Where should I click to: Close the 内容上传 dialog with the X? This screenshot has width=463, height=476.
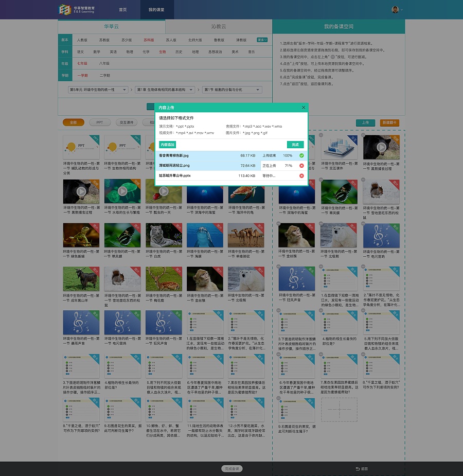304,108
